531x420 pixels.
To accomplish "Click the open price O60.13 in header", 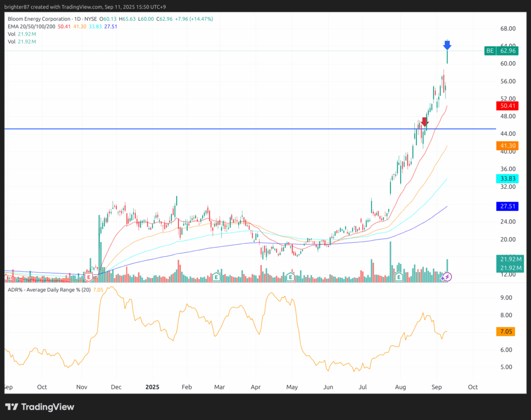I will click(x=108, y=19).
